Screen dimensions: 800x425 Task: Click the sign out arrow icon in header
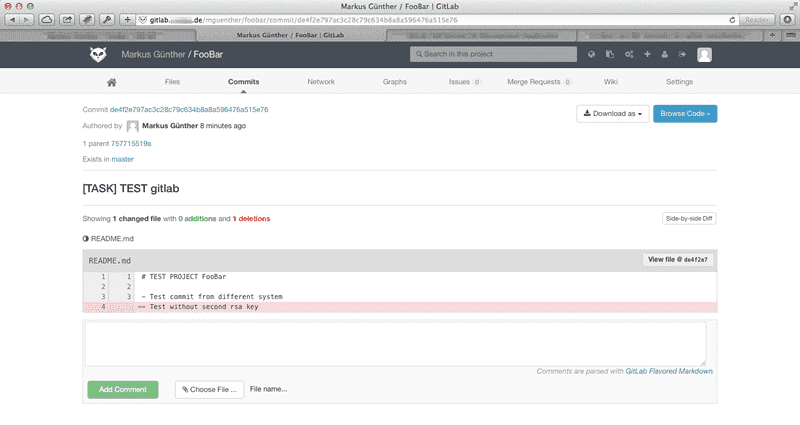pos(682,54)
